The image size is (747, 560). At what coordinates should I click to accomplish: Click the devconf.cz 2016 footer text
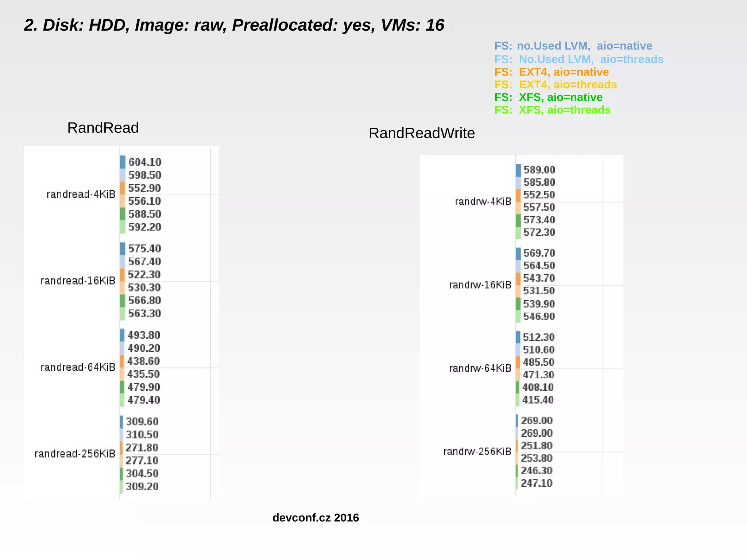(x=316, y=518)
